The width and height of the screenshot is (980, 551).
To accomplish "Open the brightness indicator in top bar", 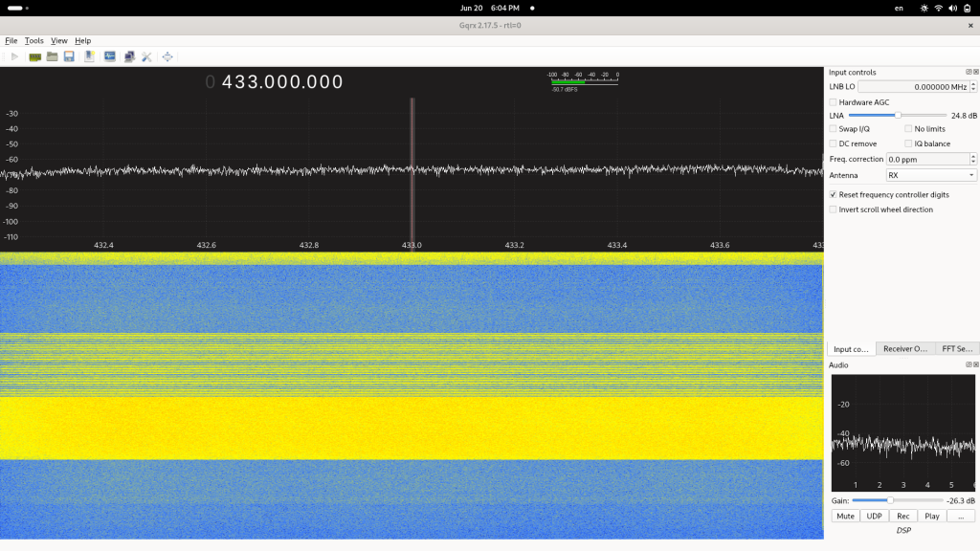I will tap(924, 8).
